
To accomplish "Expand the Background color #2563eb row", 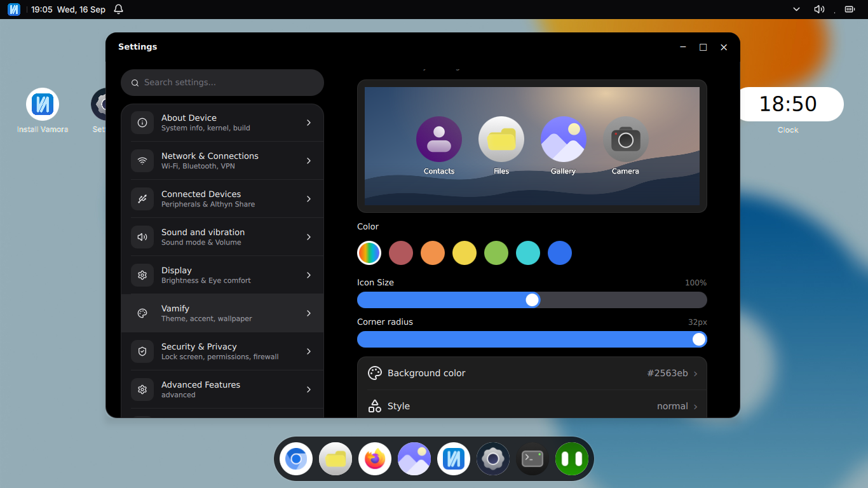I will (x=532, y=374).
